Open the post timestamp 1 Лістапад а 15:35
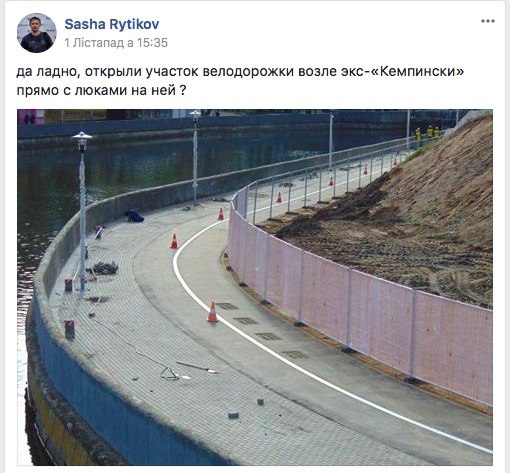This screenshot has height=473, width=510. click(116, 43)
